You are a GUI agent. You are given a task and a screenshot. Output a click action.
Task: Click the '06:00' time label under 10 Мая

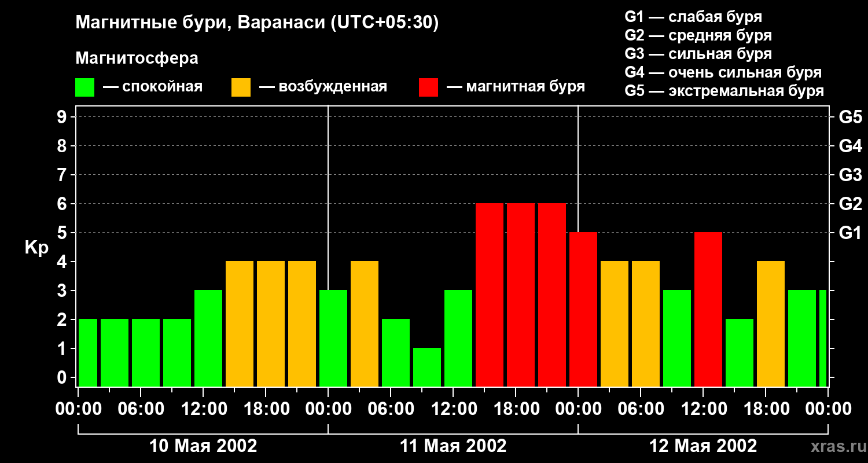(141, 409)
